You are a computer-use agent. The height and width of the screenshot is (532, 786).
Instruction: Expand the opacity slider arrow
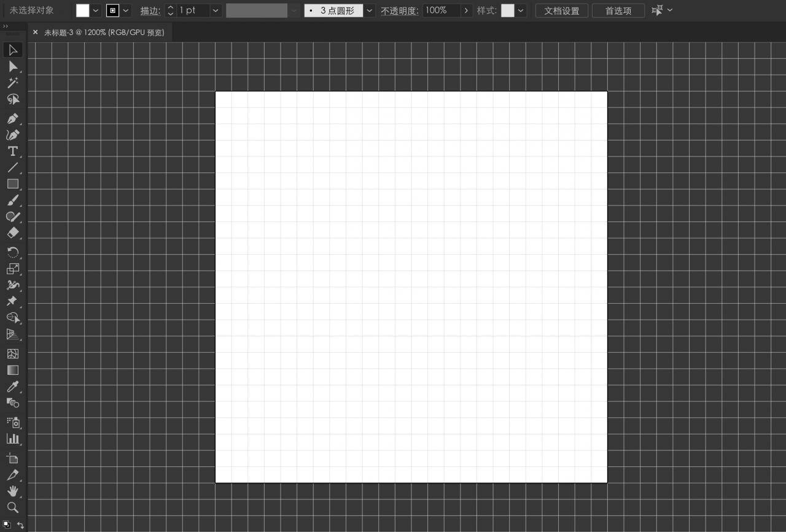[x=467, y=10]
